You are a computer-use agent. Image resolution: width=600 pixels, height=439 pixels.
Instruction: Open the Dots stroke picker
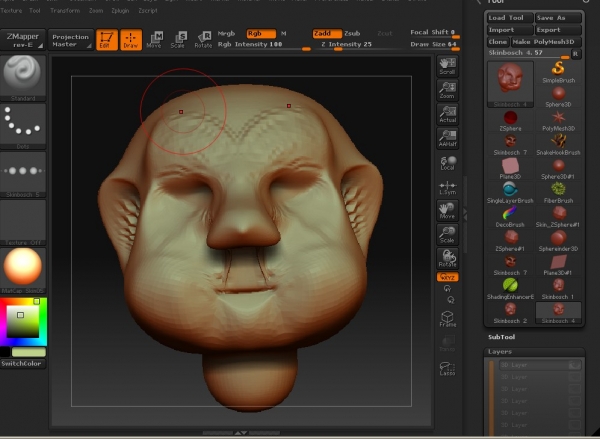coord(23,126)
